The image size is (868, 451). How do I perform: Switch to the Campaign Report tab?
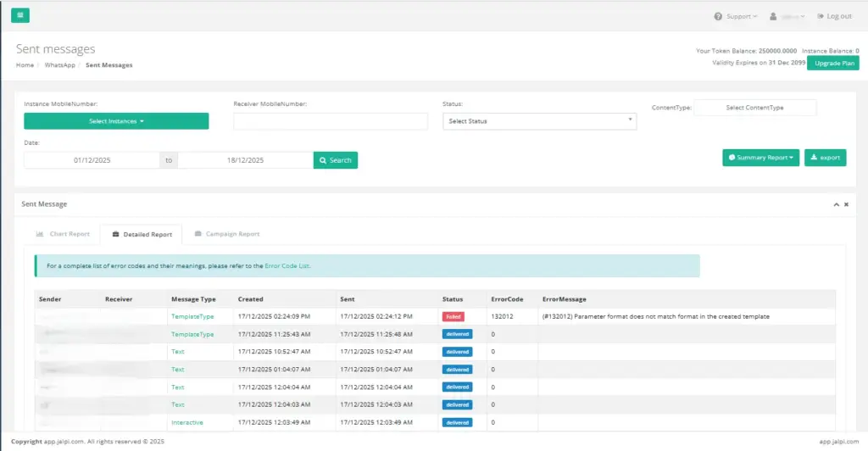click(x=226, y=234)
